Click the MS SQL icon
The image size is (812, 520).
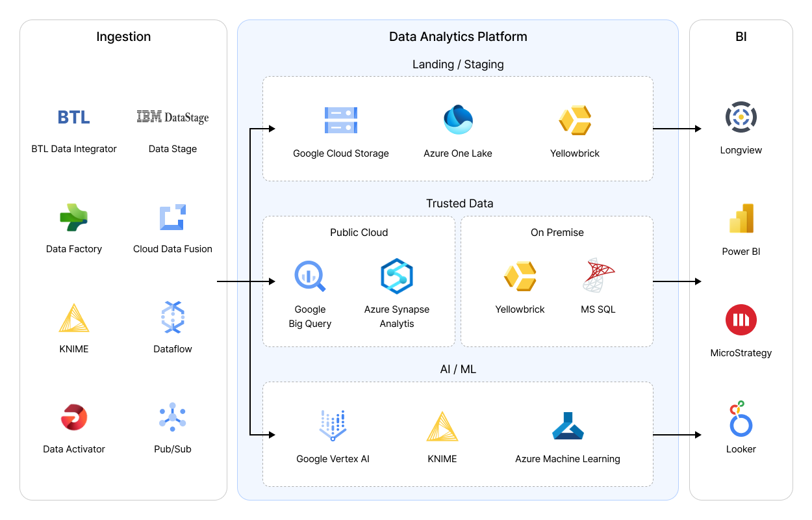point(598,276)
